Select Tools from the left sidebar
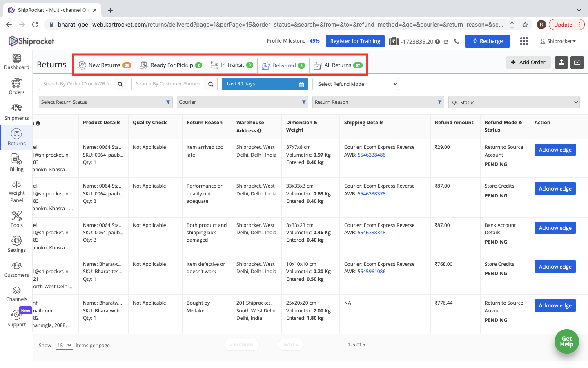 16,219
